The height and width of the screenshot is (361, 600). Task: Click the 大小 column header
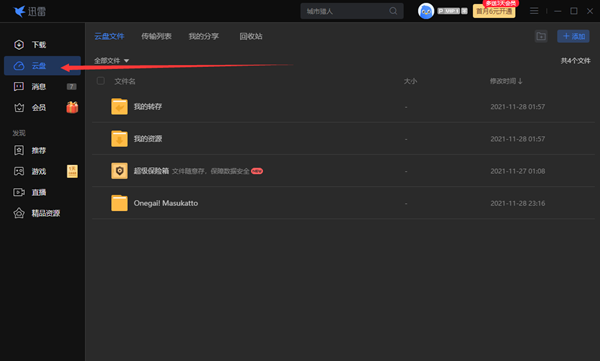410,81
